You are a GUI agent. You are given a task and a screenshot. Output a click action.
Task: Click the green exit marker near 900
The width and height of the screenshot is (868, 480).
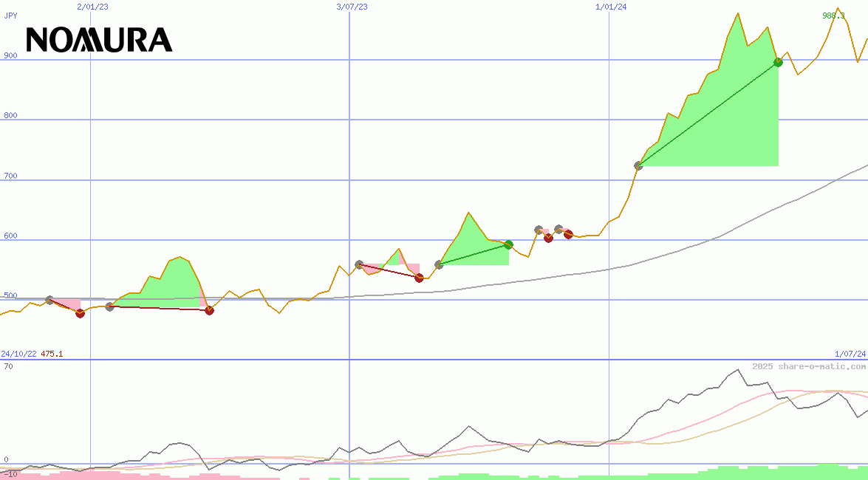point(778,62)
